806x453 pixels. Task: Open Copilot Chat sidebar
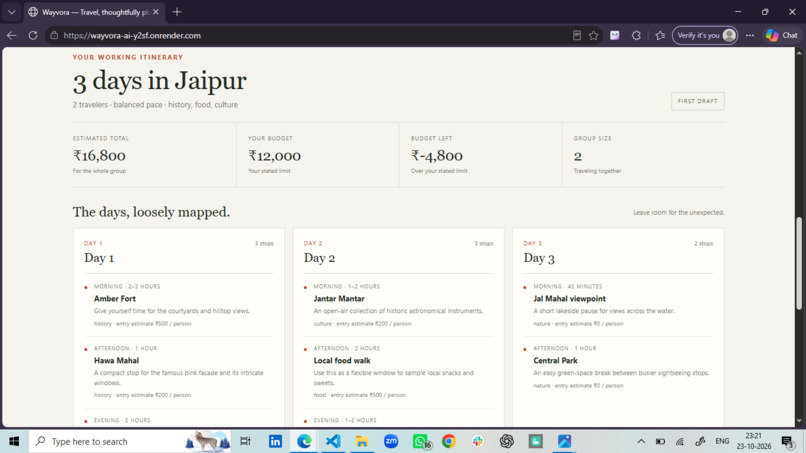coord(781,35)
